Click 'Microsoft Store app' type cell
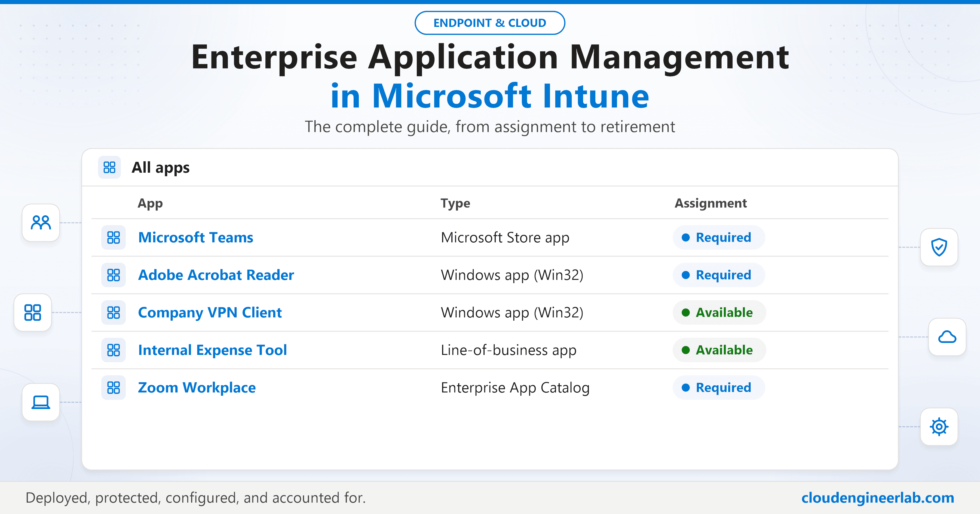 pyautogui.click(x=505, y=238)
